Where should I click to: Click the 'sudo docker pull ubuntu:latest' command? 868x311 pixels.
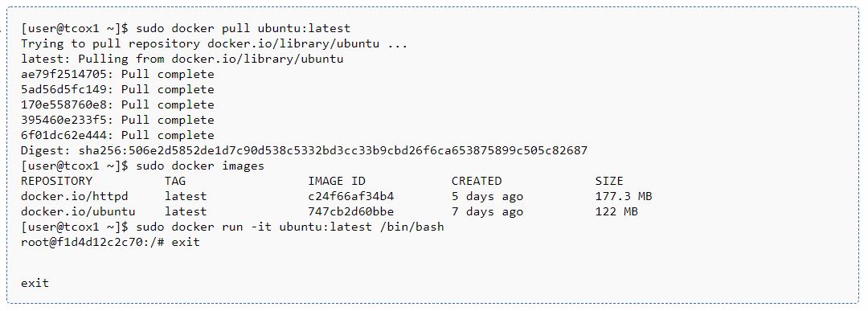(x=243, y=28)
